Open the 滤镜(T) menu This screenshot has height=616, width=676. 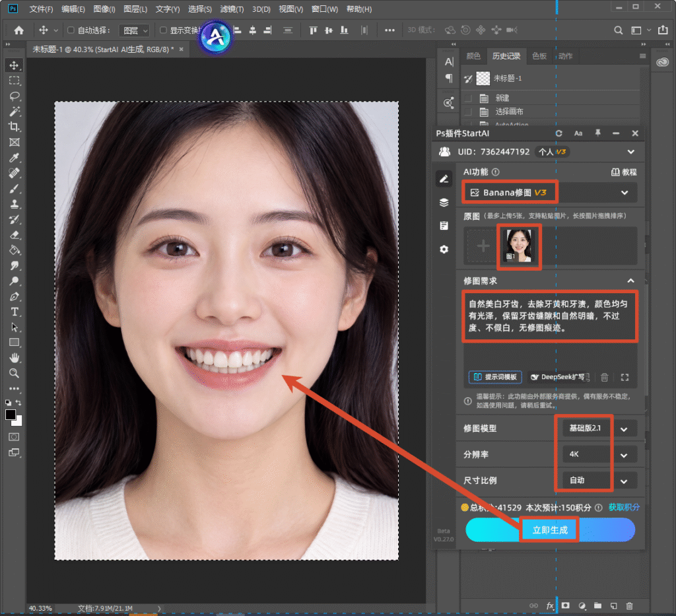pyautogui.click(x=232, y=9)
